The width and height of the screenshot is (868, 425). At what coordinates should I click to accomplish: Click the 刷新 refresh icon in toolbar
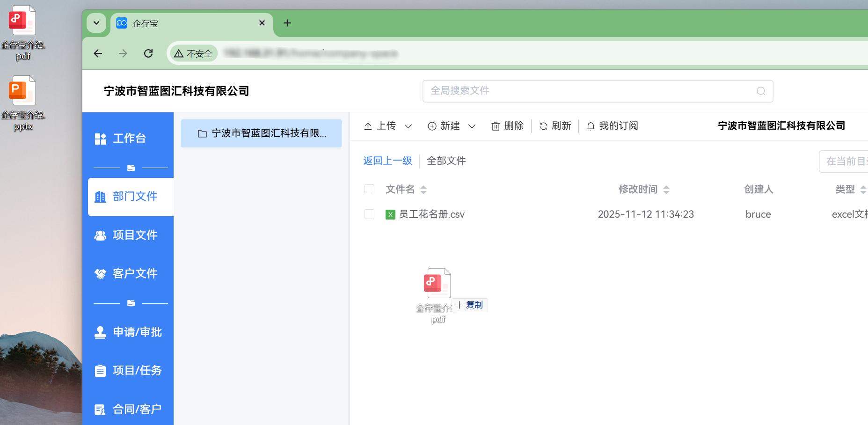click(543, 126)
